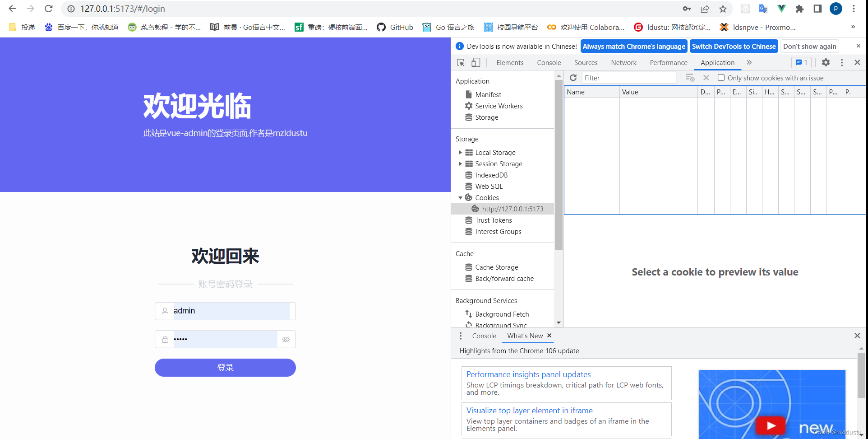Select Manifest in the Application sidebar
The height and width of the screenshot is (439, 868).
[x=488, y=94]
